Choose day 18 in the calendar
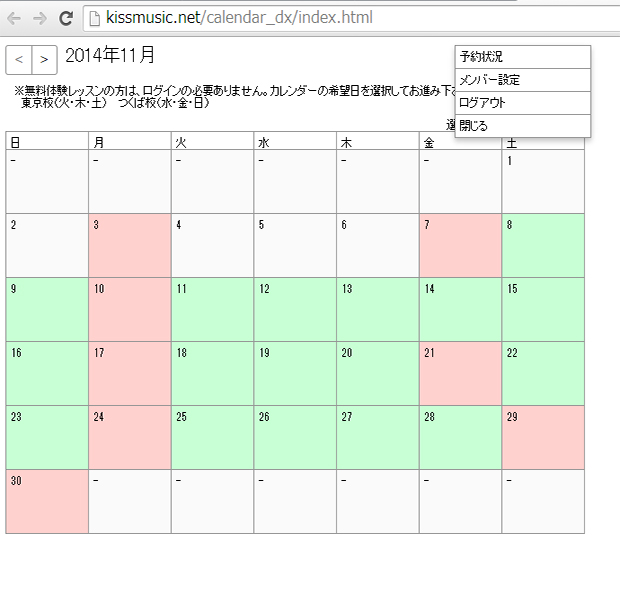Image resolution: width=620 pixels, height=591 pixels. click(x=212, y=374)
